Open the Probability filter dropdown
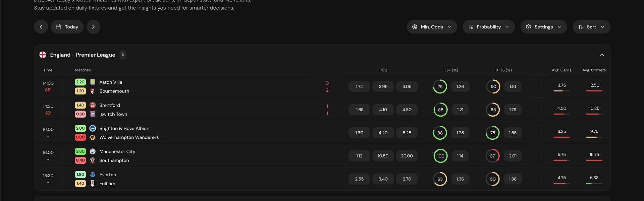Viewport: 644px width, 201px height. tap(489, 27)
